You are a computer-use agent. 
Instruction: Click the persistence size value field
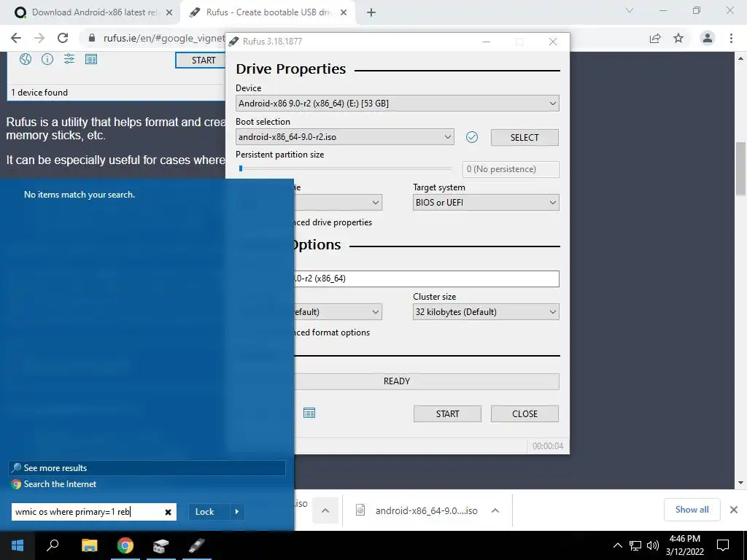(x=511, y=169)
